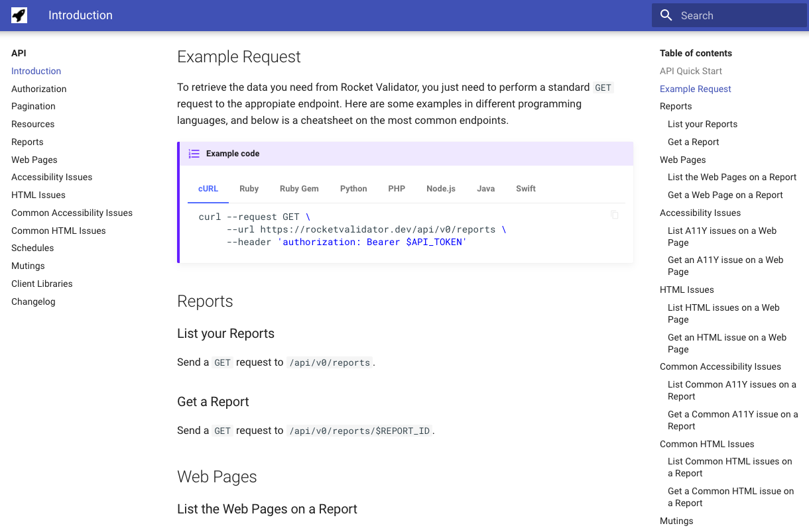Viewport: 809px width, 532px height.
Task: Jump to Get a Common A11Y issue on a Report
Action: tap(733, 420)
